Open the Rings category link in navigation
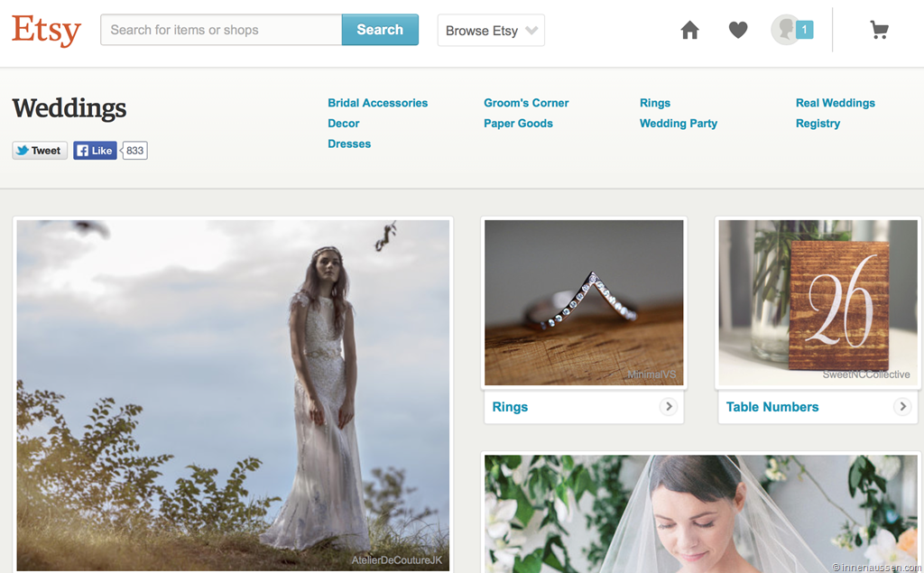Screen dimensions: 924x573 pyautogui.click(x=655, y=103)
